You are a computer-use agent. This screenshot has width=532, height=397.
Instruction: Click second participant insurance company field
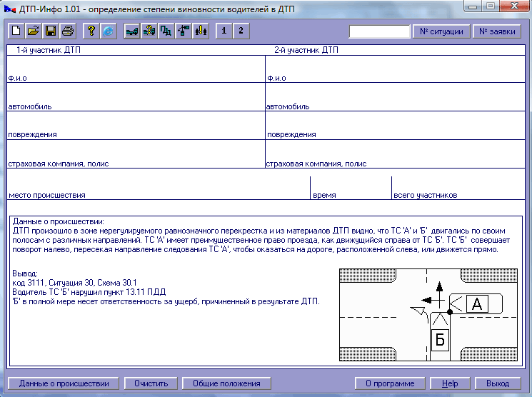(x=396, y=154)
